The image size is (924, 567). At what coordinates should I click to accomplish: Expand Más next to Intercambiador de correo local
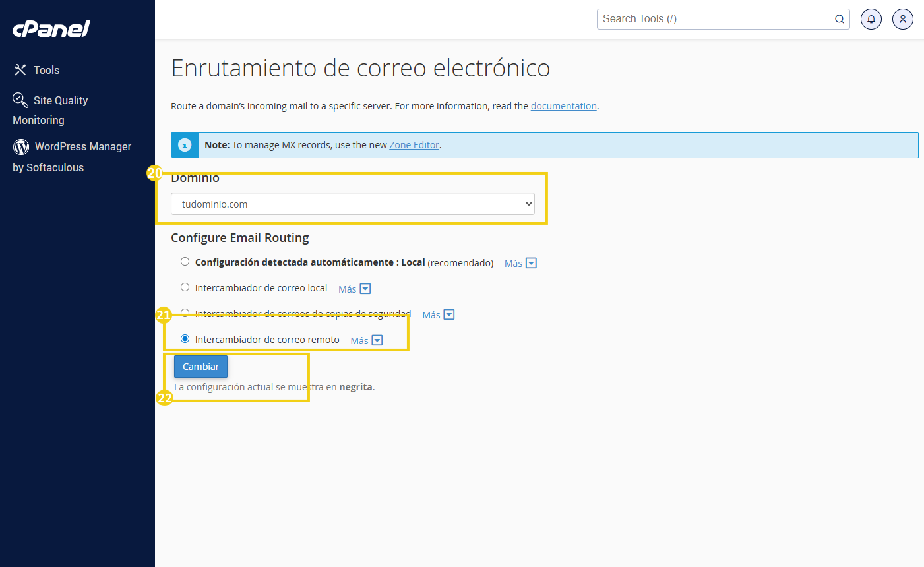(x=355, y=289)
